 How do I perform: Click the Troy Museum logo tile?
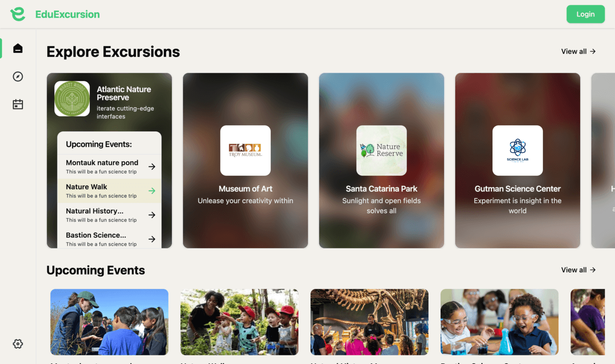click(x=245, y=151)
